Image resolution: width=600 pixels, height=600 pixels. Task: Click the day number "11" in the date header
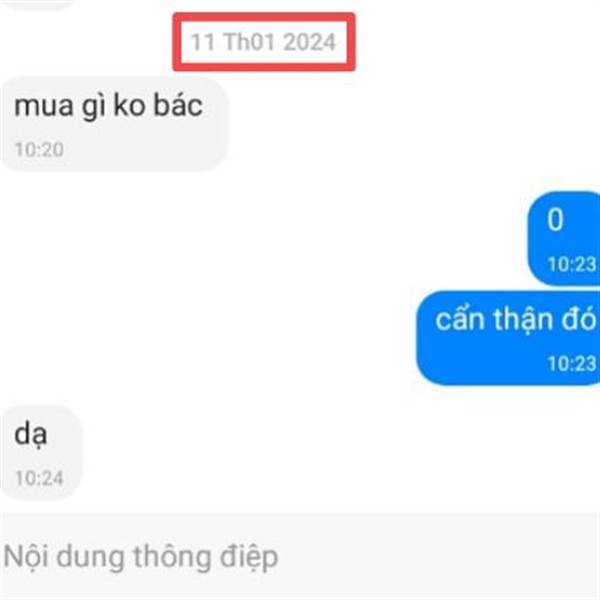coord(202,42)
